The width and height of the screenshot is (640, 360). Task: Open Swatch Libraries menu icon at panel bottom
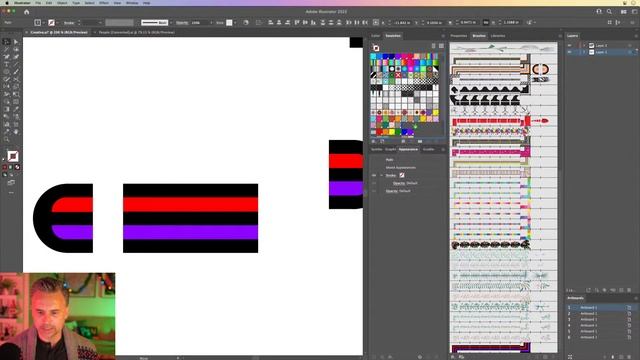click(373, 141)
